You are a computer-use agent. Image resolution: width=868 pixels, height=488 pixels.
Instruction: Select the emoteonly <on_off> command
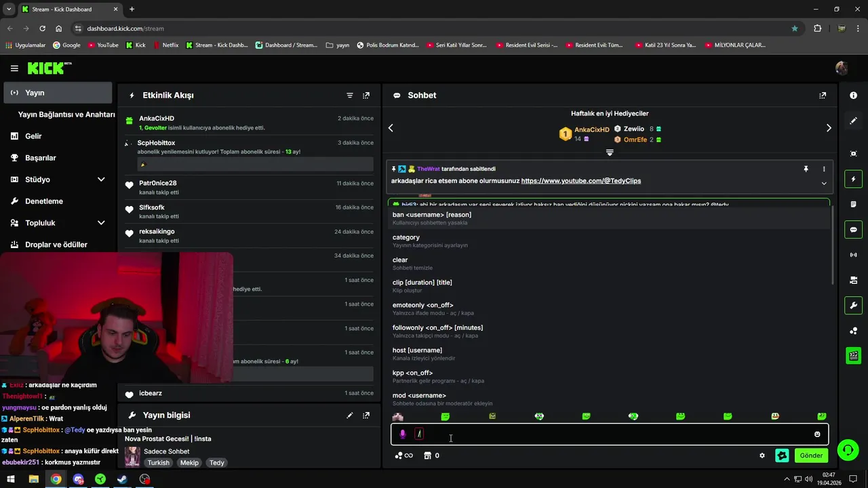pos(609,309)
